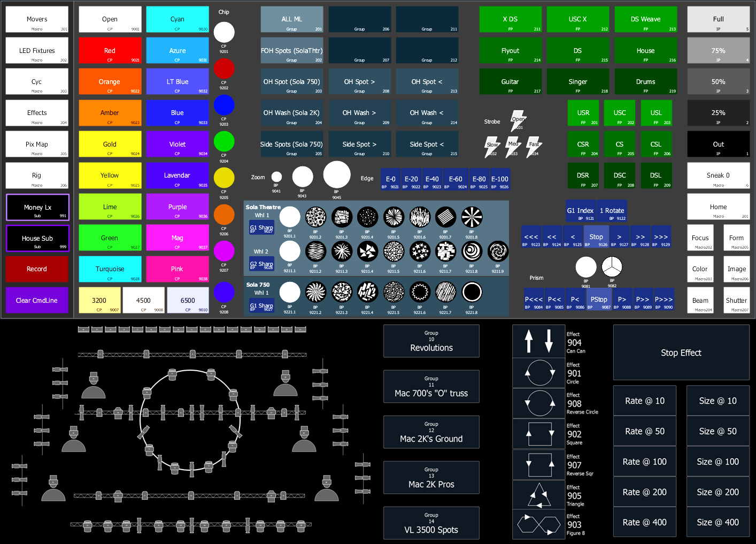Trigger the Fast strobe lightning icon
This screenshot has height=544, width=756.
pyautogui.click(x=534, y=146)
